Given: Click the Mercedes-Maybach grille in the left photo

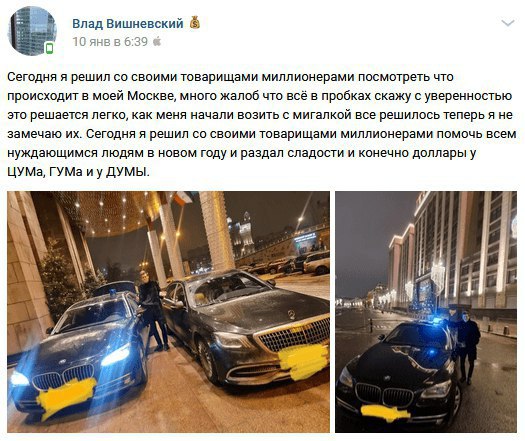Looking at the screenshot, I should (x=293, y=334).
